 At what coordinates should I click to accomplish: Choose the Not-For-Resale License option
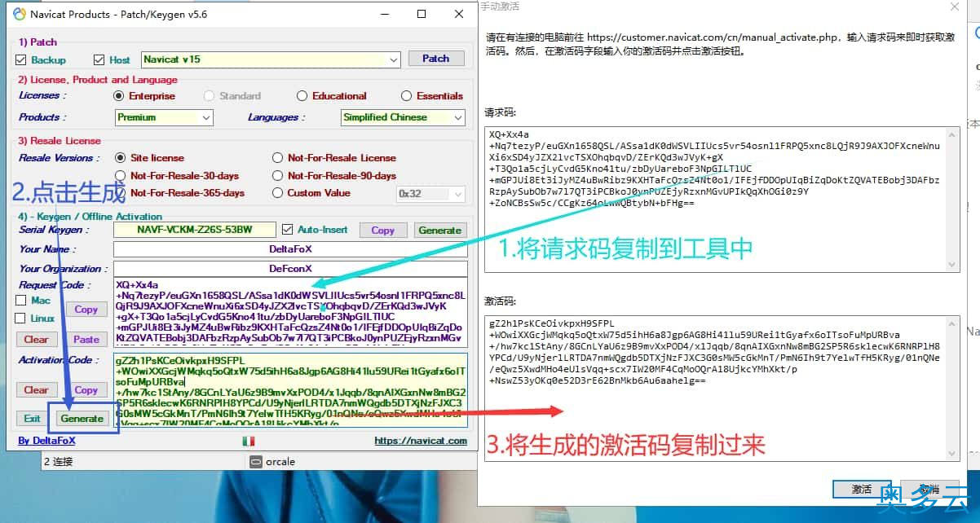point(278,158)
